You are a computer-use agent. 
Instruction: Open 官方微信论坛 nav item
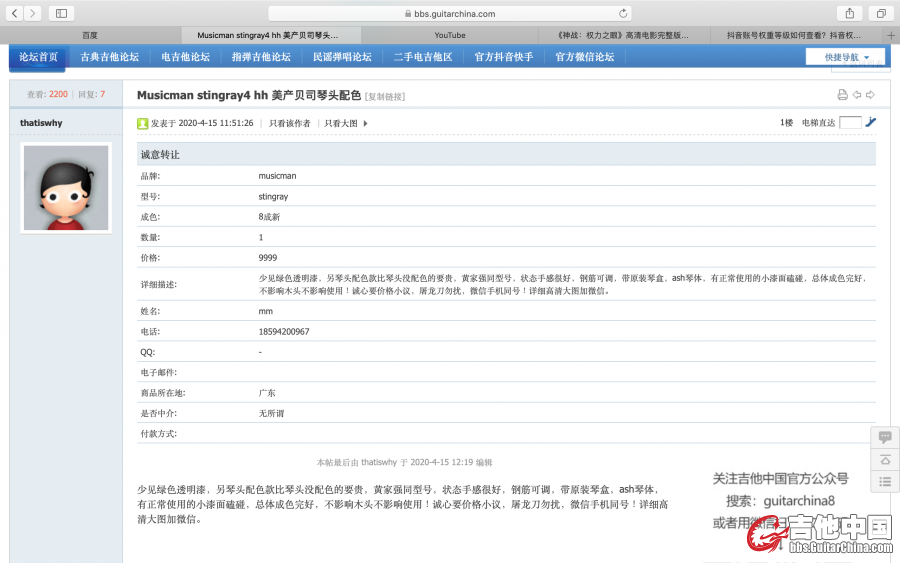[x=585, y=57]
